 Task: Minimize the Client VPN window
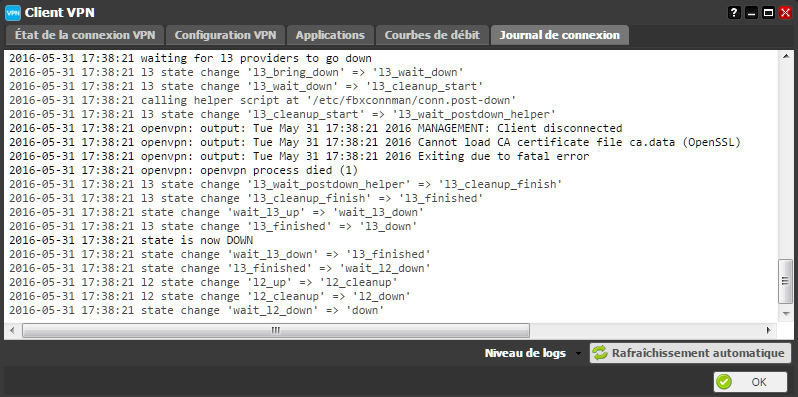(x=751, y=13)
